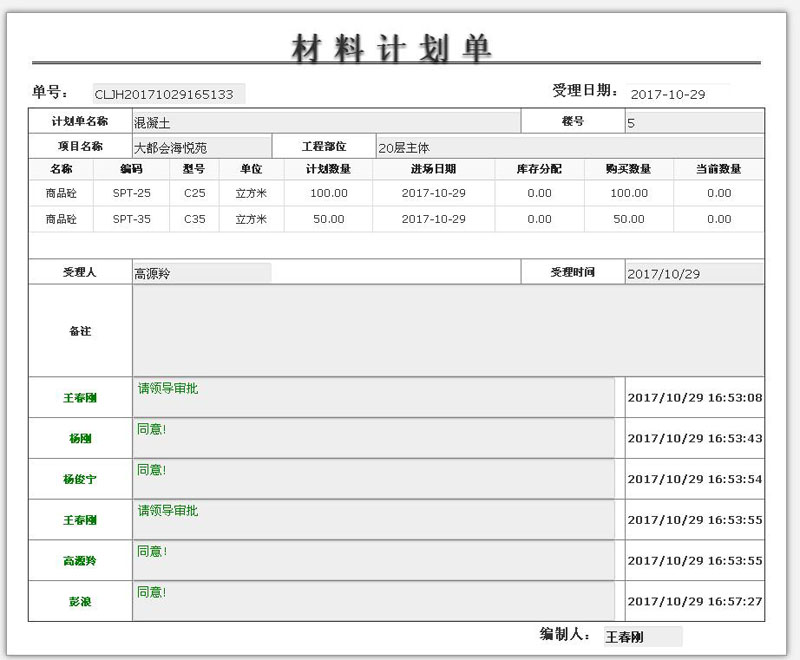Click the 受理人 field 高源羚

(x=201, y=273)
